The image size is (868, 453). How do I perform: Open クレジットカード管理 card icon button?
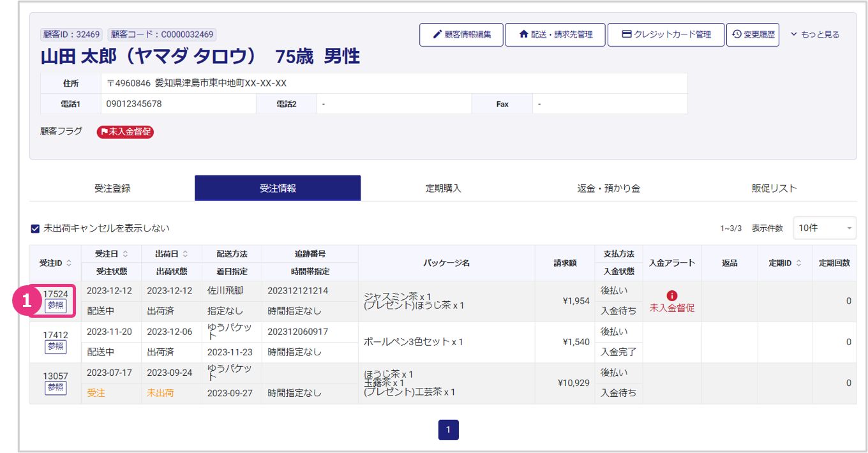[x=666, y=34]
